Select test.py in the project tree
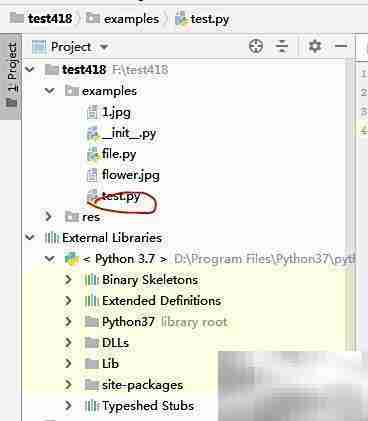 (x=121, y=196)
